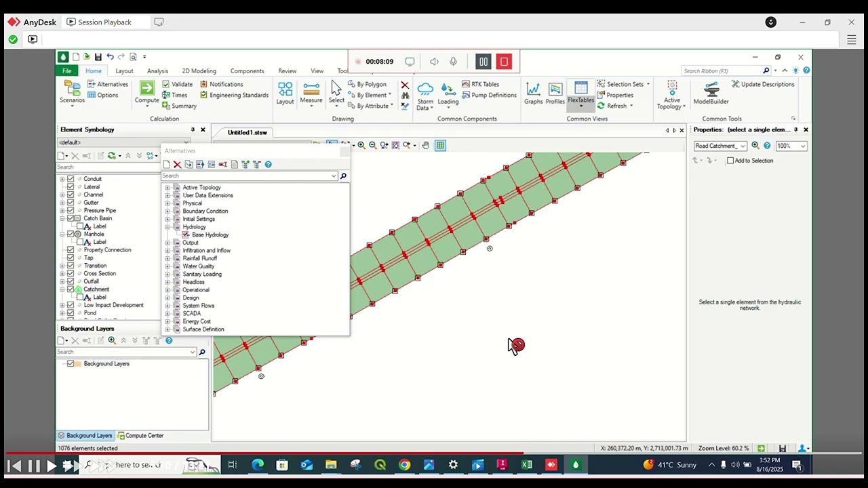The width and height of the screenshot is (868, 488).
Task: Choose the Measure tool
Action: [311, 92]
